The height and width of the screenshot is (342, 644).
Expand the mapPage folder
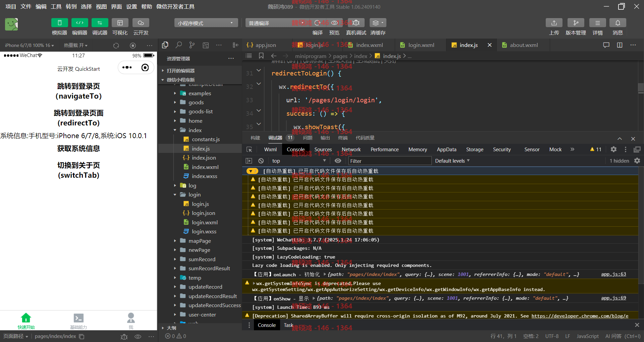tap(200, 241)
